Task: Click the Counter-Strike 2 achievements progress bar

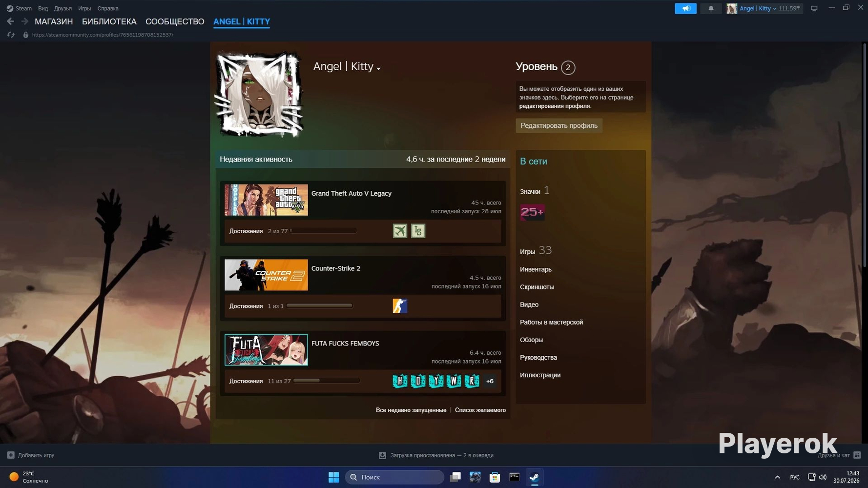Action: point(319,306)
